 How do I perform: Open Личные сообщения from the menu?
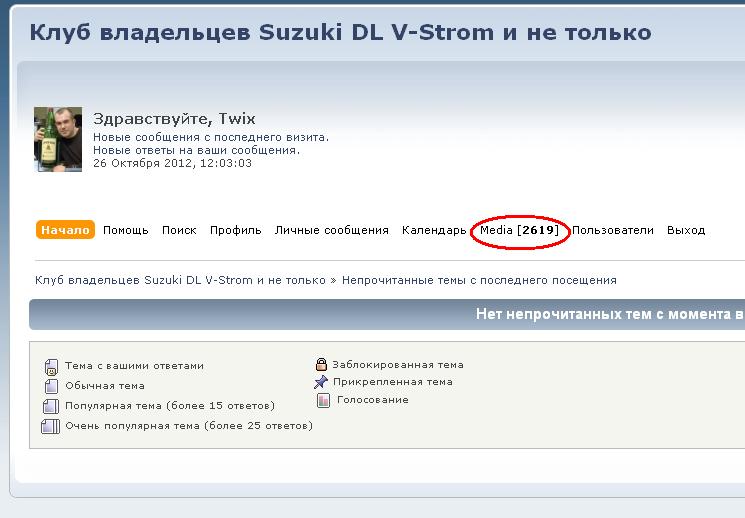[x=331, y=230]
